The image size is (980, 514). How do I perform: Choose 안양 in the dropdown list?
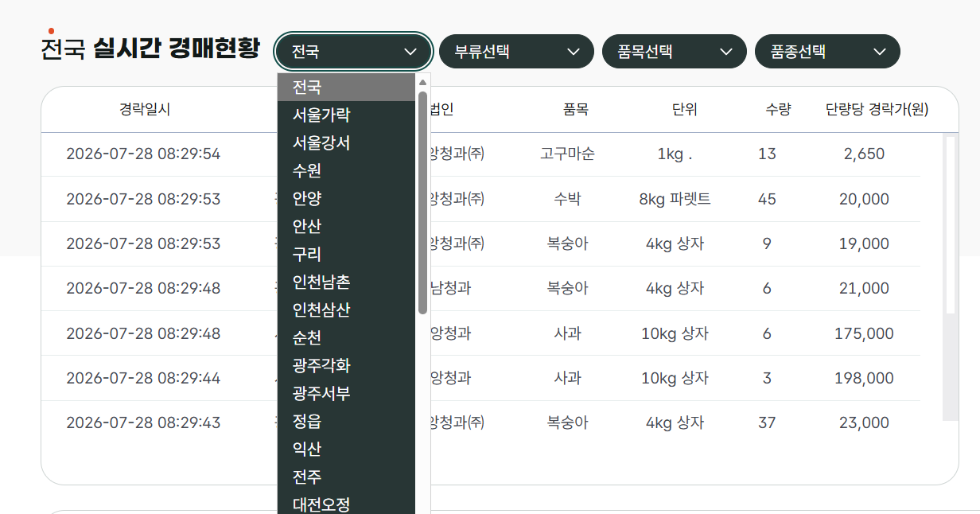tap(346, 199)
